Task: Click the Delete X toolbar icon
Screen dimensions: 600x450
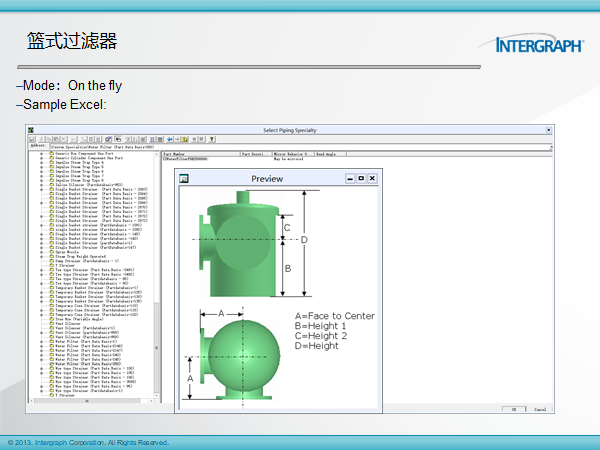Action: click(x=64, y=139)
